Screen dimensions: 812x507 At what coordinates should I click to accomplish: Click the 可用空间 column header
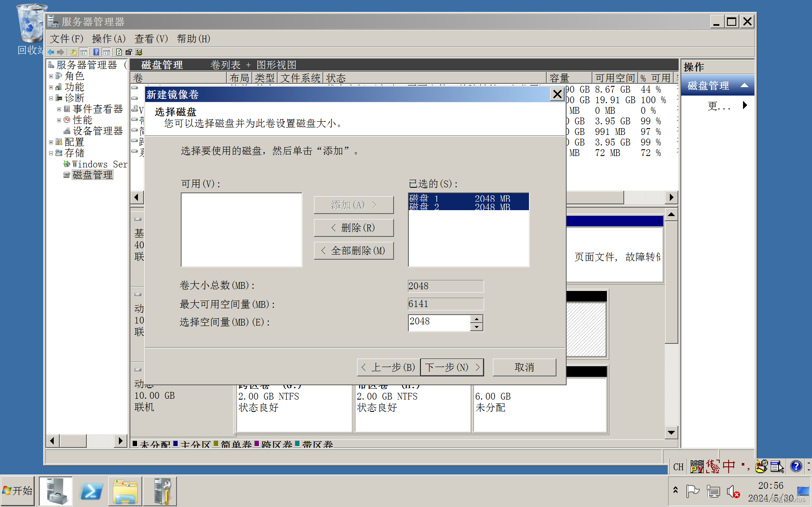pyautogui.click(x=615, y=78)
